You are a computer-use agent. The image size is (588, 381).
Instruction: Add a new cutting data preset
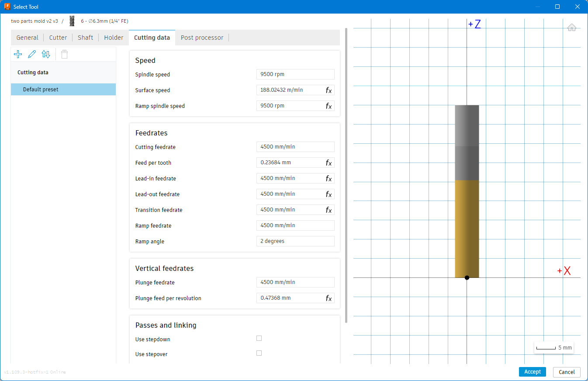point(18,54)
